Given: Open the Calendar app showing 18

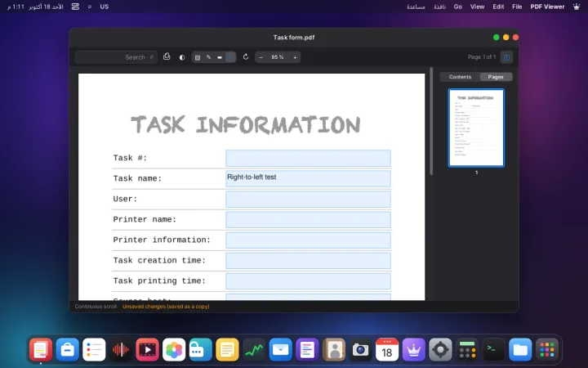Looking at the screenshot, I should click(387, 350).
